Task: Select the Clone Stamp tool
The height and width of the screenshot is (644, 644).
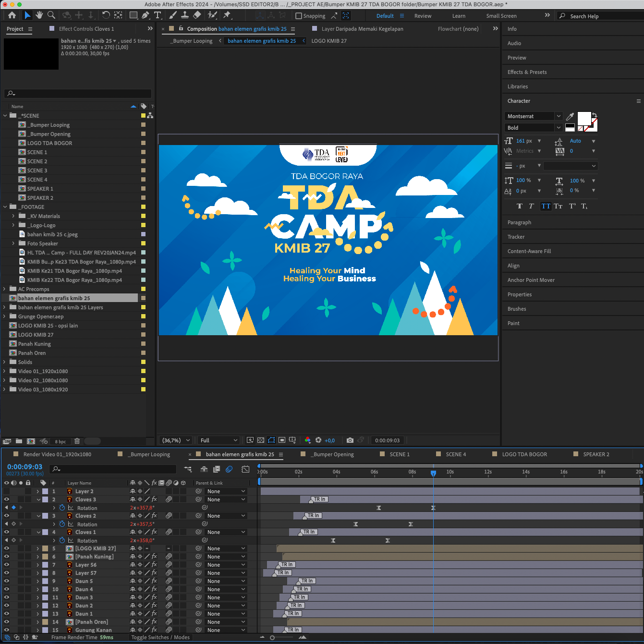Action: click(184, 15)
